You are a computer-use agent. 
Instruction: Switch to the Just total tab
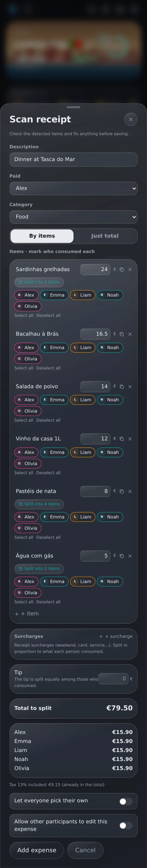(x=105, y=236)
